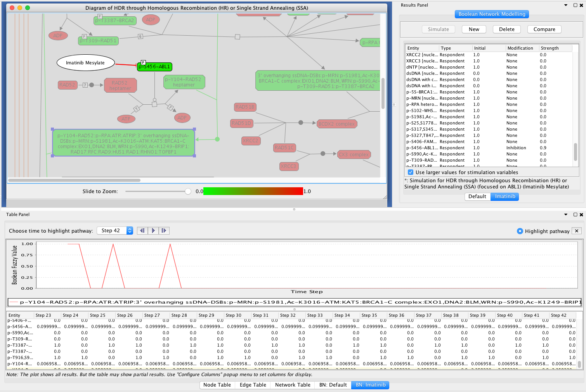Click the XRCC2 node in diagram
Viewport: 586px width, 392px height.
251,141
